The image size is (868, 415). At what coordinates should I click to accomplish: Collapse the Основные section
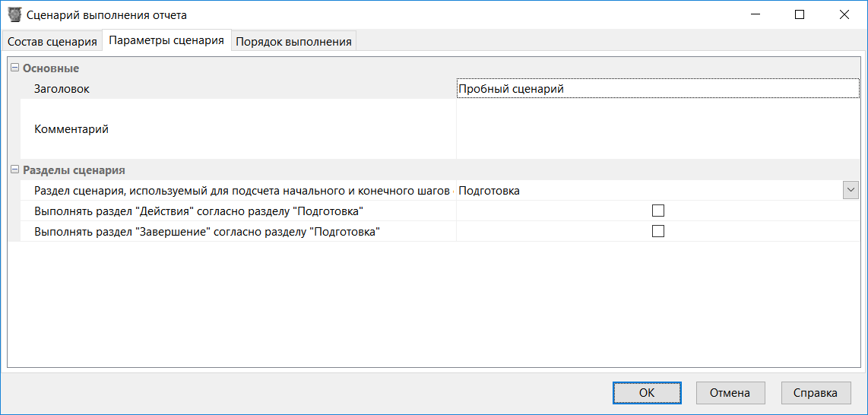(x=14, y=68)
